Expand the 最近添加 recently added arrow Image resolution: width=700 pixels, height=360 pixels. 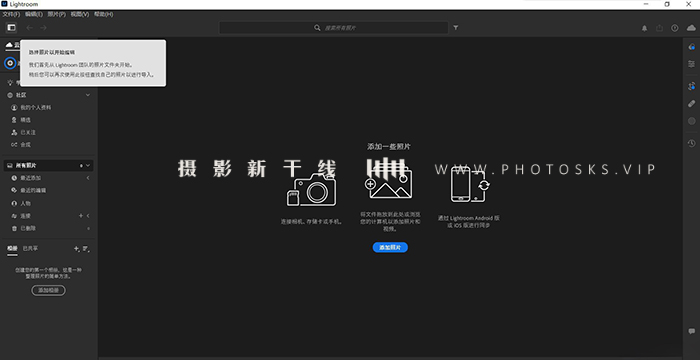(x=88, y=178)
